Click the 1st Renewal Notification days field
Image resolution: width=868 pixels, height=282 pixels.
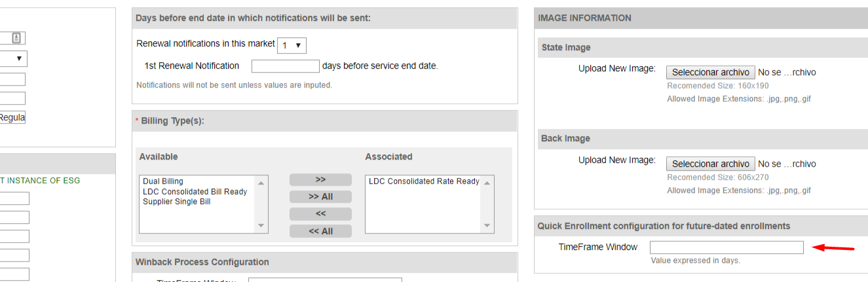click(285, 66)
